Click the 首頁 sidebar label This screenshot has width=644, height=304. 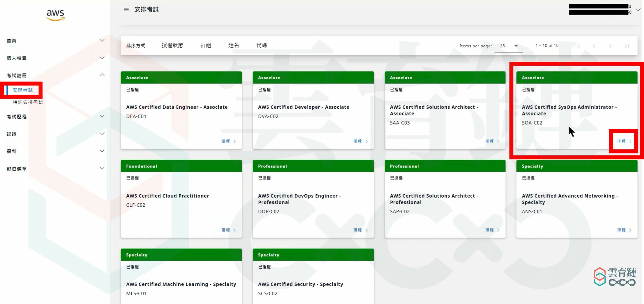[x=11, y=41]
